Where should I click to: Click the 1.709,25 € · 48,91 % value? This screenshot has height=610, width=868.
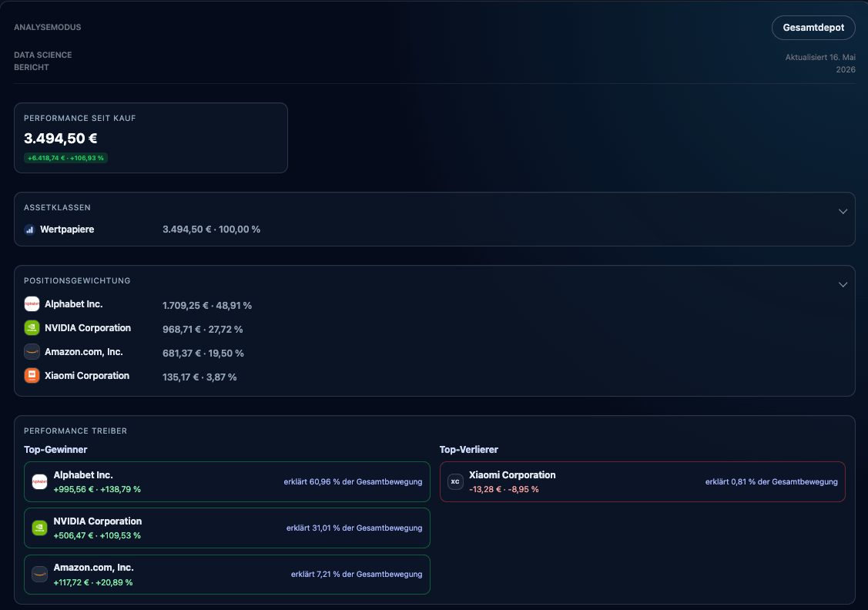207,306
